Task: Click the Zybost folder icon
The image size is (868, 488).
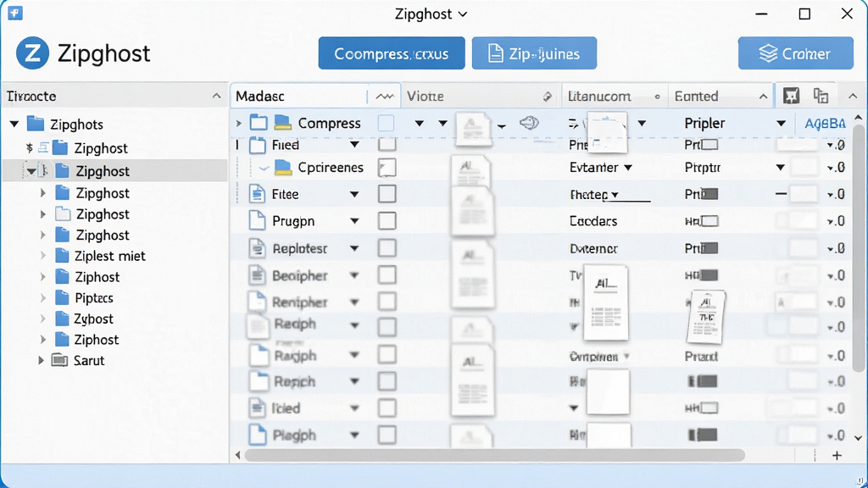Action: [x=62, y=319]
